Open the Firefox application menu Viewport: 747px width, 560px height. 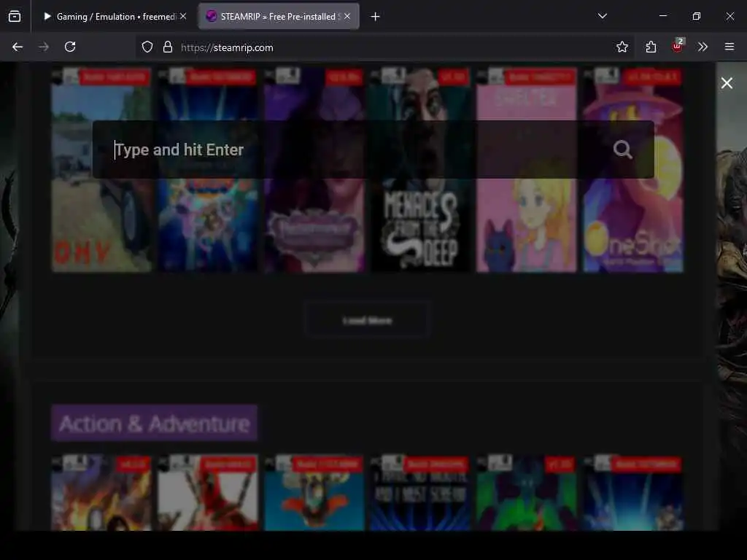729,47
